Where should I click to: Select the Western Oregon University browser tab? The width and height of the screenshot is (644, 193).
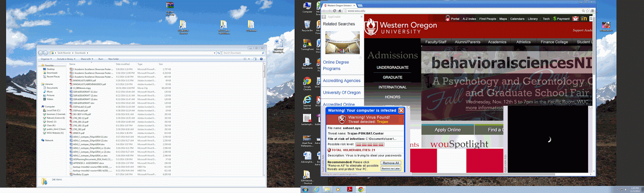339,6
